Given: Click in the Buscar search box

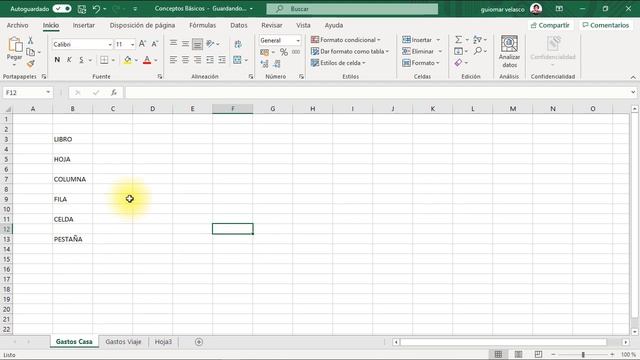Looking at the screenshot, I should click(352, 9).
